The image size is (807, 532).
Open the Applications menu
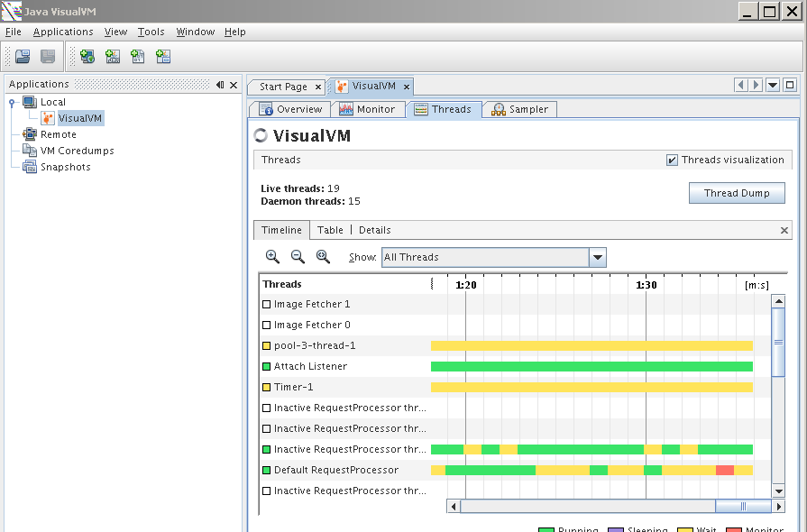tap(63, 32)
